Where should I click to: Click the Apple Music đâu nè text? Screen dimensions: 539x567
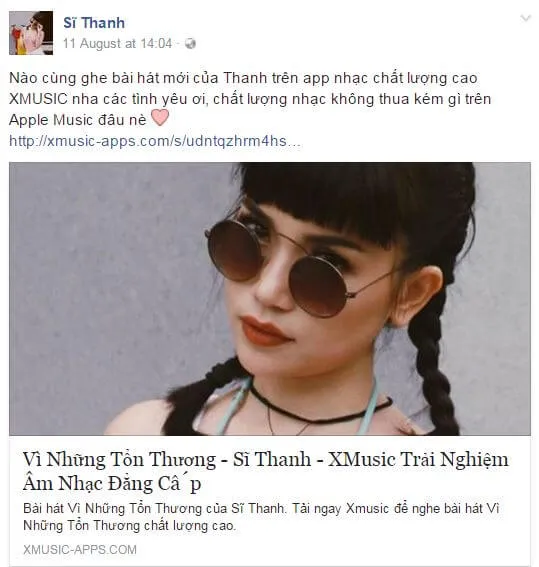tap(78, 120)
